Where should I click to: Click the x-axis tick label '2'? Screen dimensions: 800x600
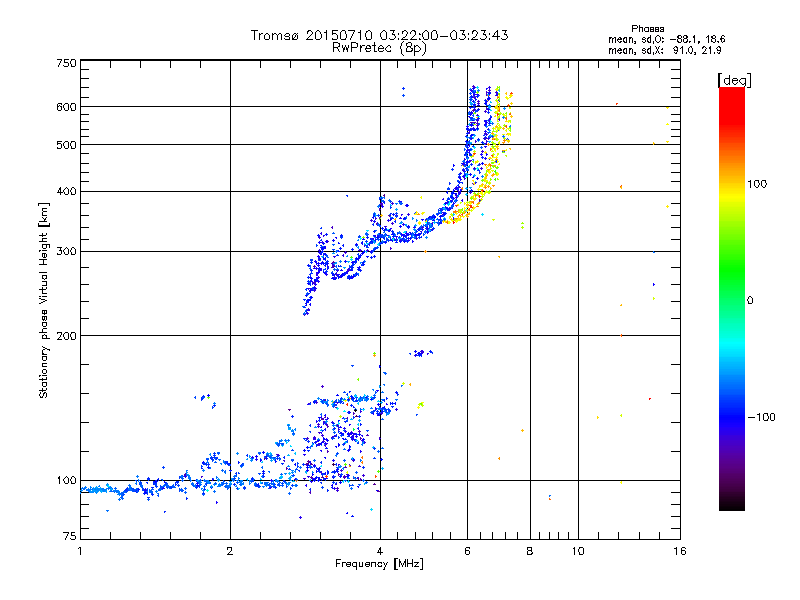click(230, 551)
